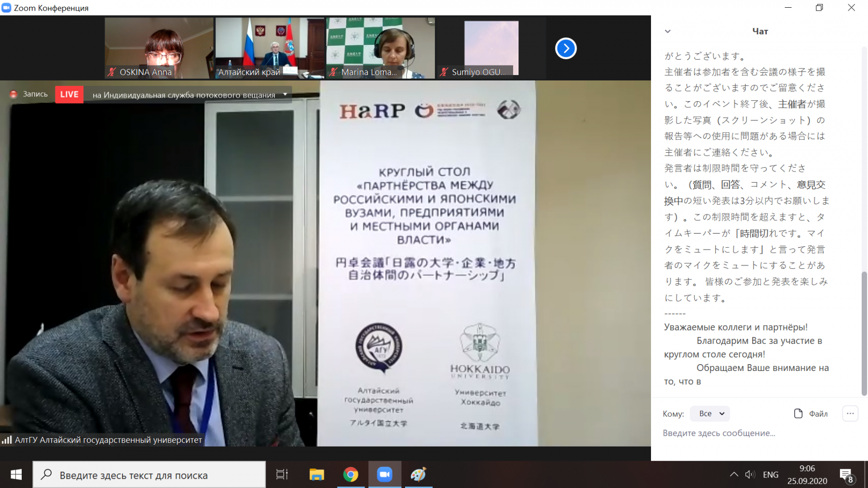
Task: Click muted mic icon on Sumiyo OGU tile
Action: tap(444, 72)
